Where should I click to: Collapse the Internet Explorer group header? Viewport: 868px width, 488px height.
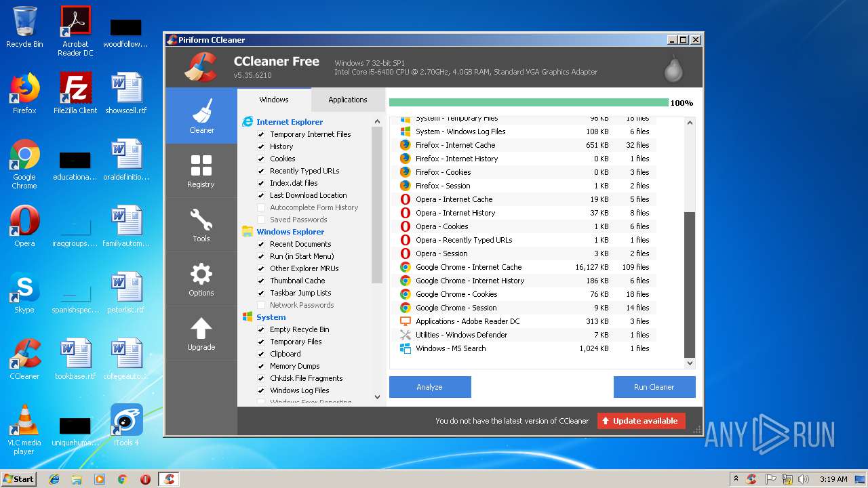(290, 122)
